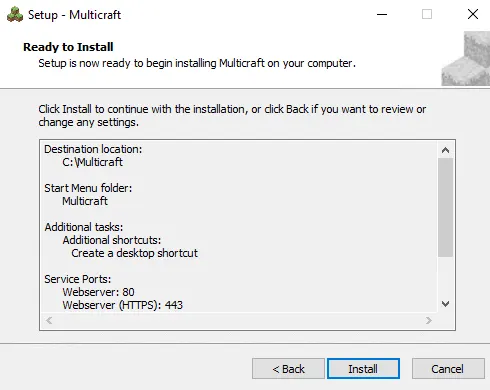
Task: Close the Multicraft setup window
Action: (x=473, y=14)
